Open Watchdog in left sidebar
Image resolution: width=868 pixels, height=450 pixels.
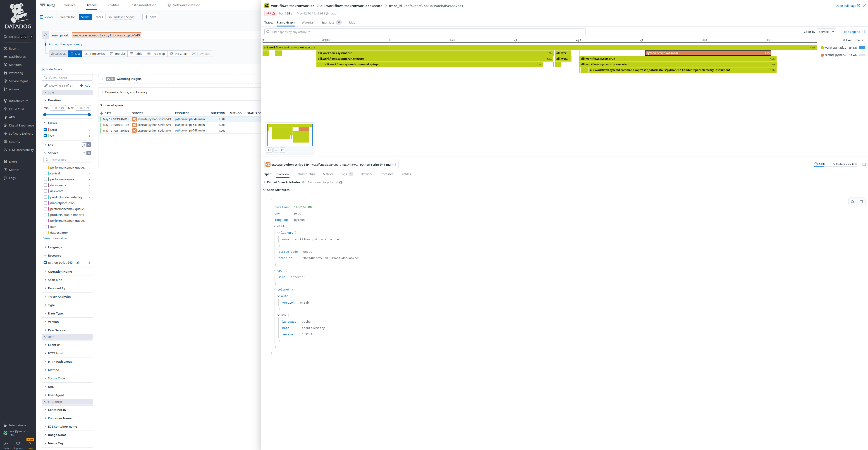pos(16,73)
